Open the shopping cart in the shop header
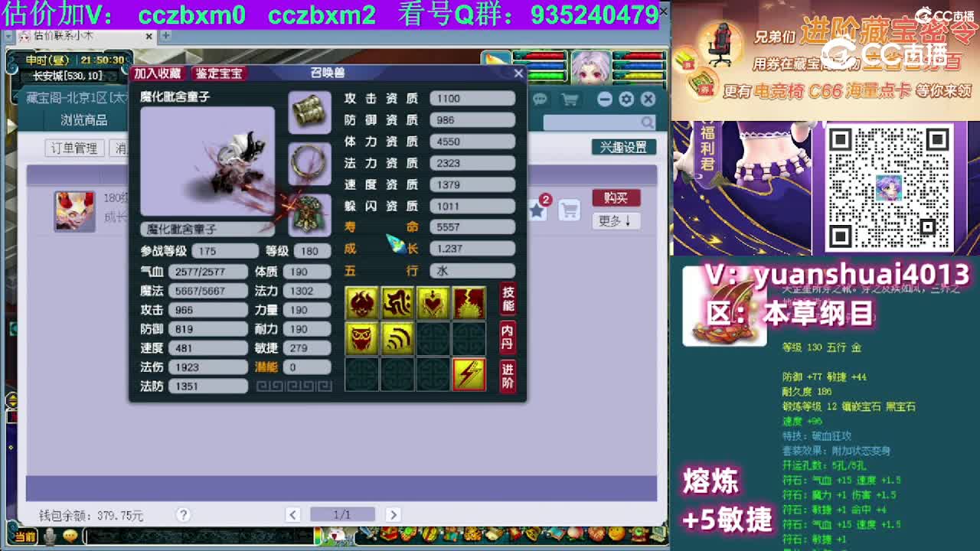 (570, 99)
